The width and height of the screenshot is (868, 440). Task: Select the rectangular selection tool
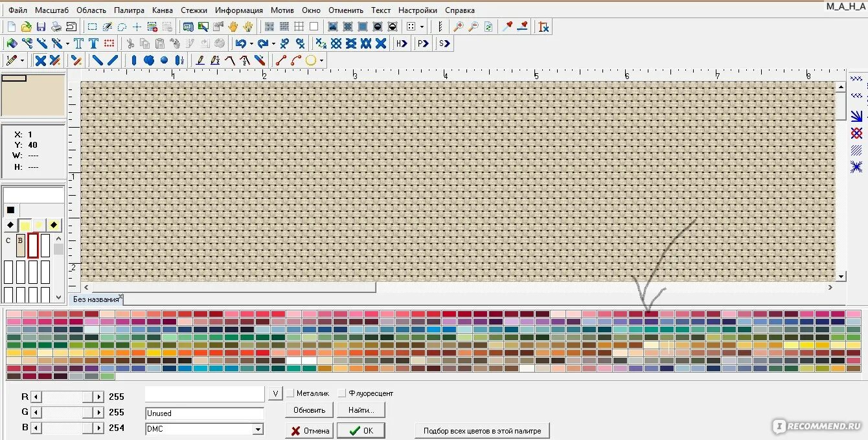point(92,27)
